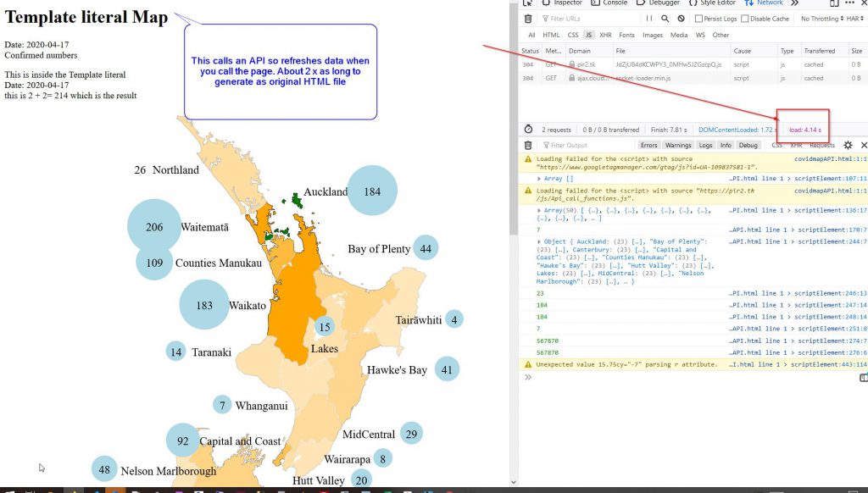Enable the Persist Logs checkbox
The height and width of the screenshot is (493, 868).
(x=698, y=19)
